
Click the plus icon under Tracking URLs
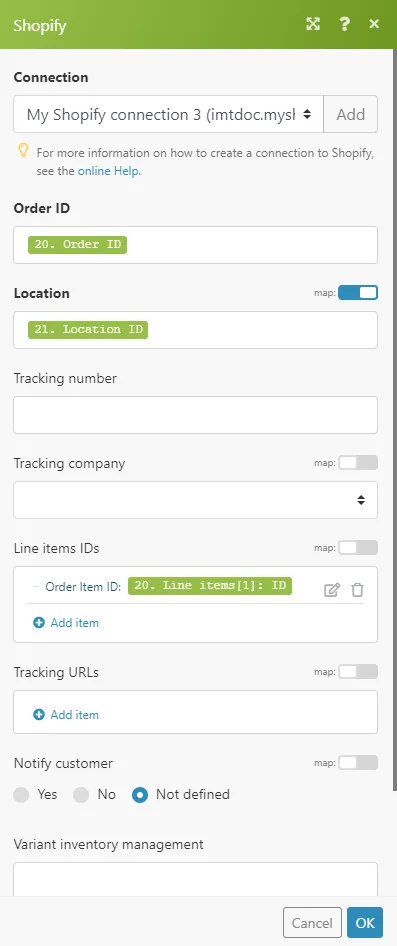(x=39, y=715)
